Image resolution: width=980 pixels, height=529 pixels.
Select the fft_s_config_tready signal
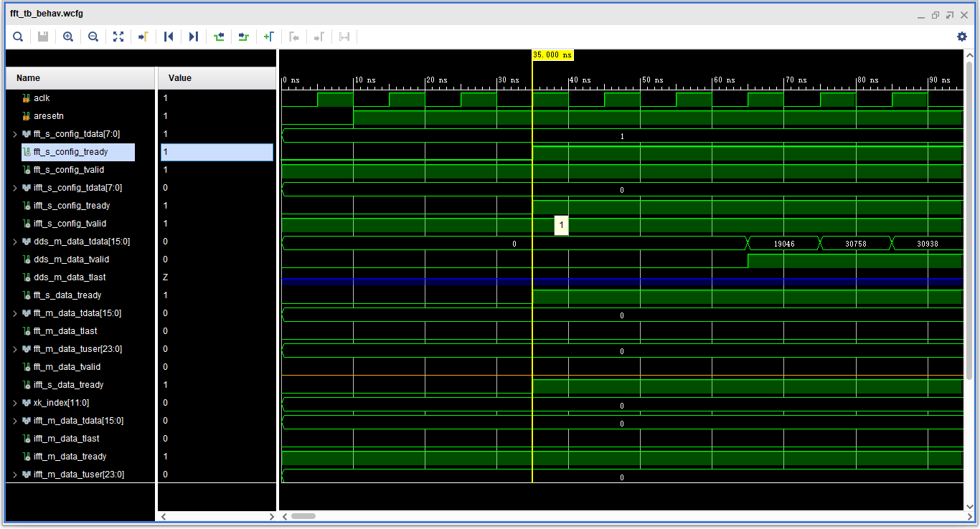(x=71, y=152)
